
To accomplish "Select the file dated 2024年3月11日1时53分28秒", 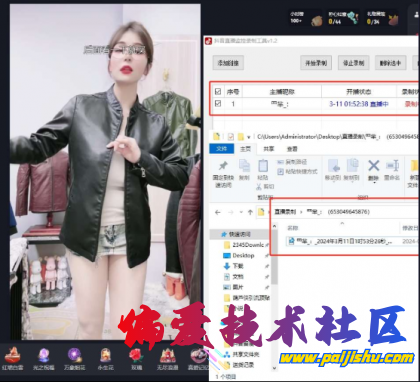I will coord(340,241).
